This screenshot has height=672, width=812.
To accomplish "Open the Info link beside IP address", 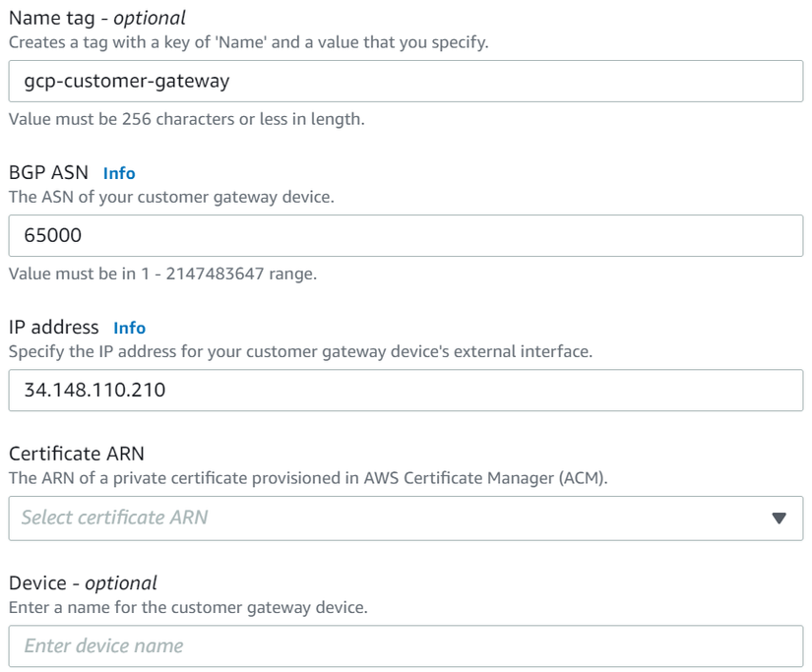I will [129, 328].
